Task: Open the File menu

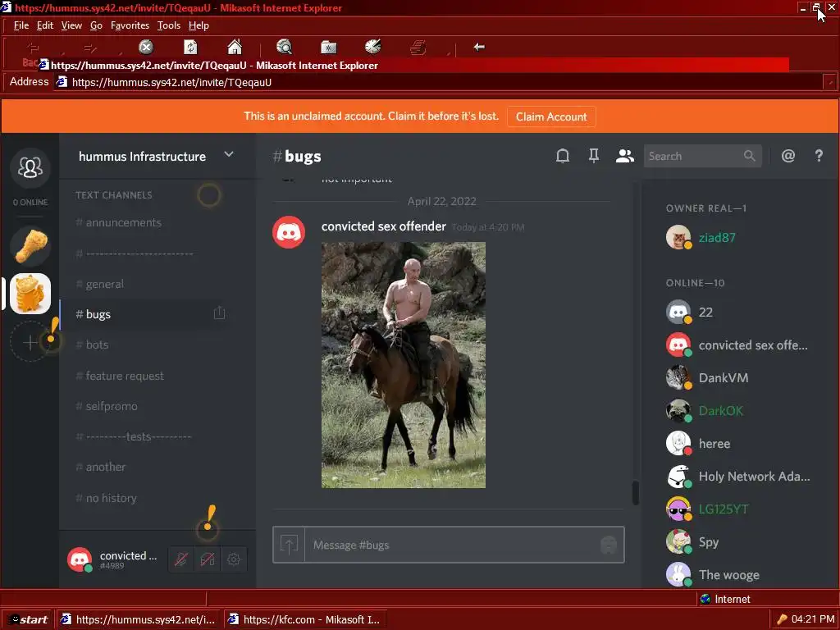Action: [21, 25]
